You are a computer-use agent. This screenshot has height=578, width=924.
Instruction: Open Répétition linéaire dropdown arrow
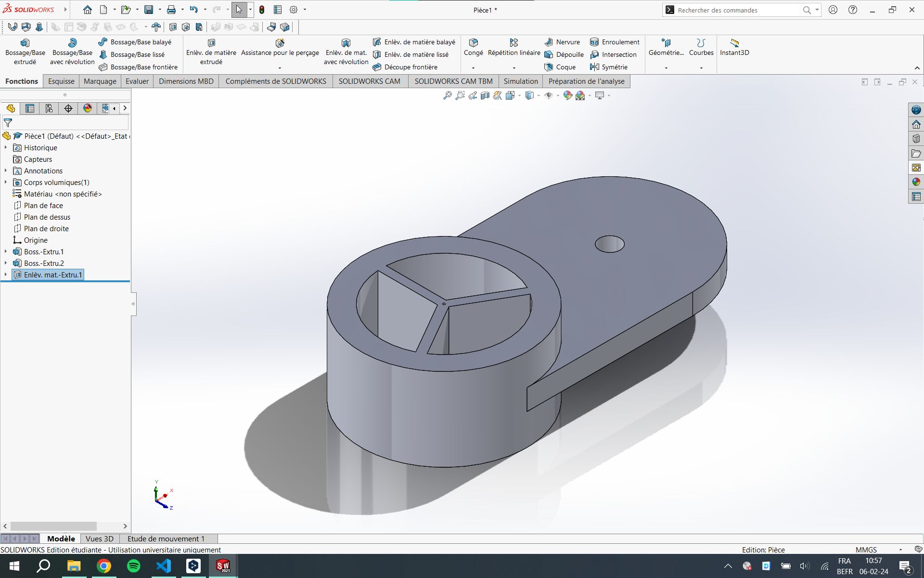coord(514,68)
